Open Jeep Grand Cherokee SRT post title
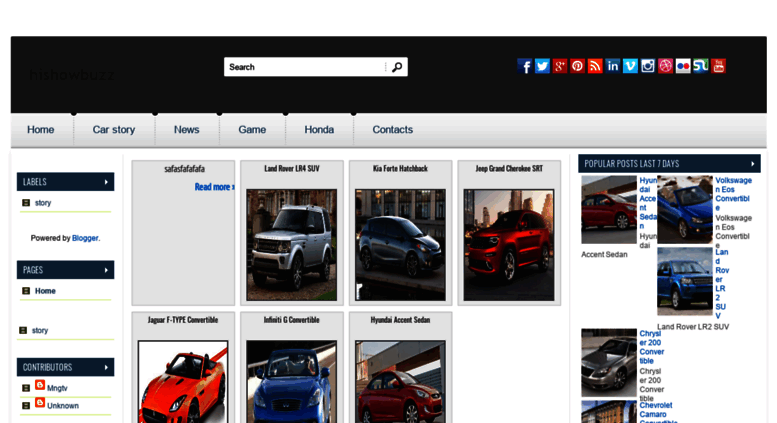 click(509, 168)
